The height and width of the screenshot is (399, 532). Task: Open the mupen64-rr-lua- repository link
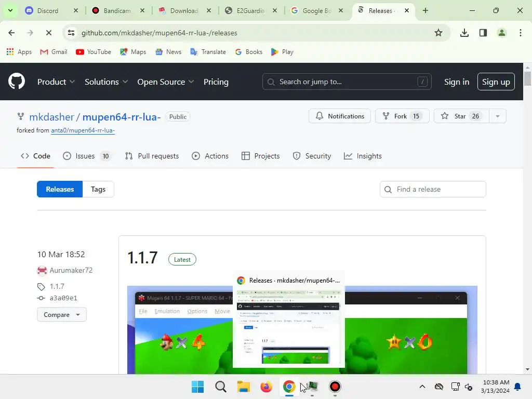point(122,117)
